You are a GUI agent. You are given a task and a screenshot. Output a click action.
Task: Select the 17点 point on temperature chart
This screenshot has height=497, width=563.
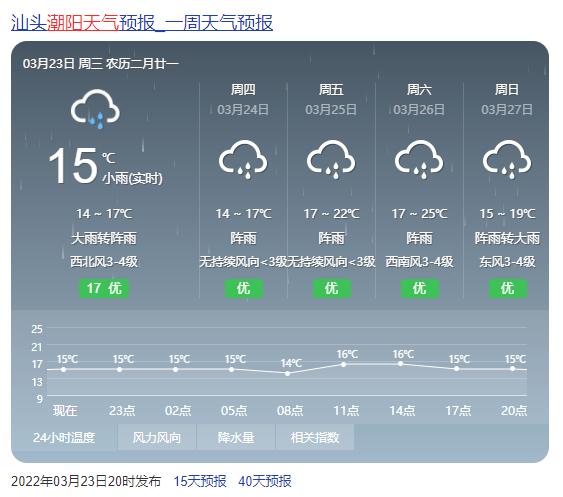click(456, 368)
